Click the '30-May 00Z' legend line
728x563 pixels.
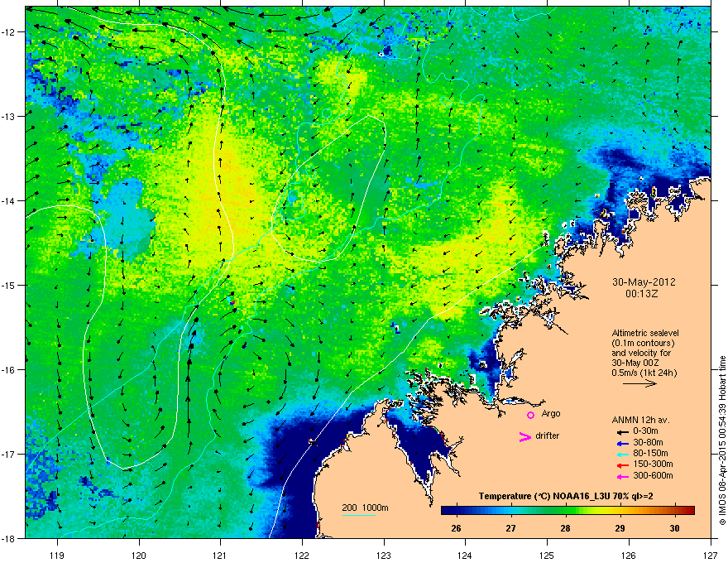tap(635, 363)
